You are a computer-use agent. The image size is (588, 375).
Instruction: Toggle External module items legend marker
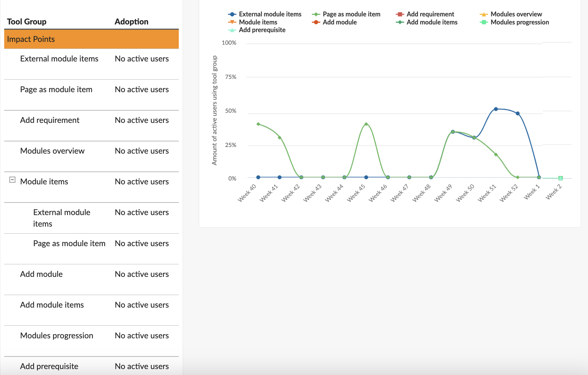[232, 14]
